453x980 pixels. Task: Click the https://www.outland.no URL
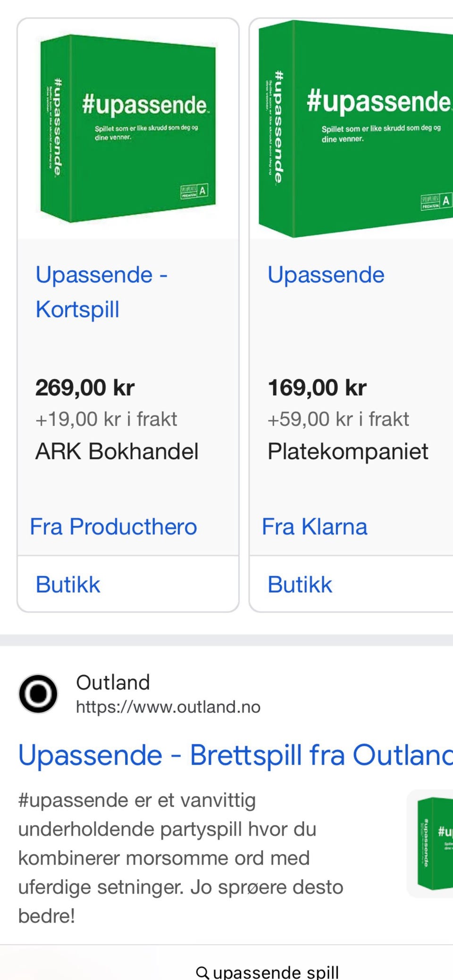pyautogui.click(x=168, y=707)
